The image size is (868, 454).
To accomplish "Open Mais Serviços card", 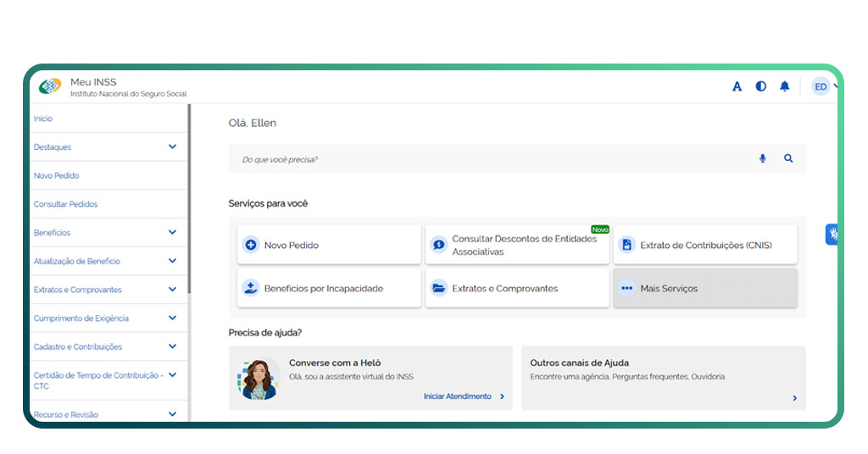I will (x=704, y=288).
